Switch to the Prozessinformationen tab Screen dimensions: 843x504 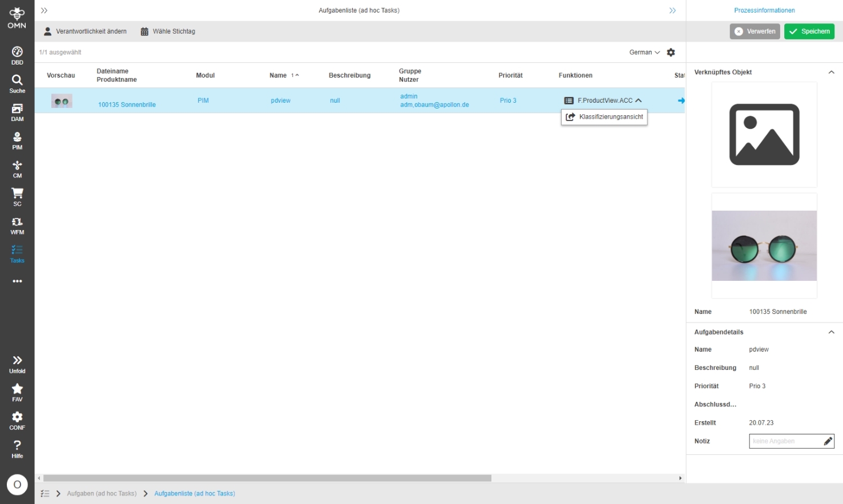(764, 10)
